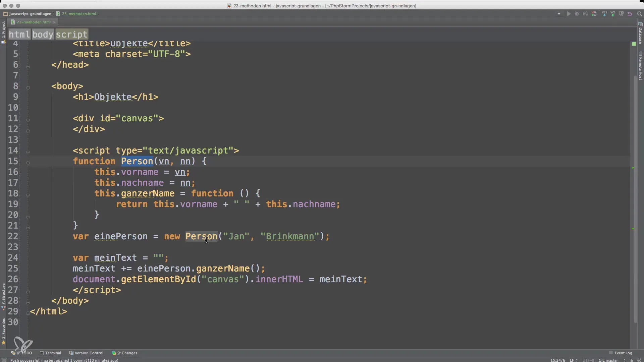The image size is (644, 362).
Task: Click line number 24 in gutter
Action: pos(13,258)
